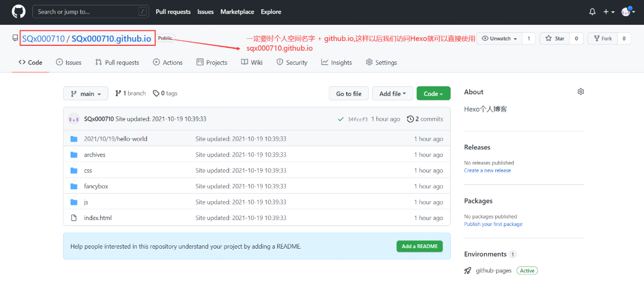Open the fancybox folder icon
Image resolution: width=644 pixels, height=281 pixels.
click(74, 187)
